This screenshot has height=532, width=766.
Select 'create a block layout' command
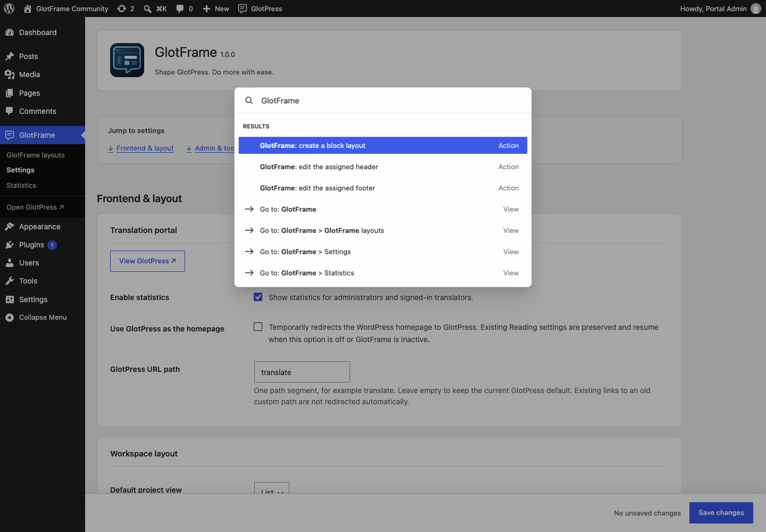point(383,145)
